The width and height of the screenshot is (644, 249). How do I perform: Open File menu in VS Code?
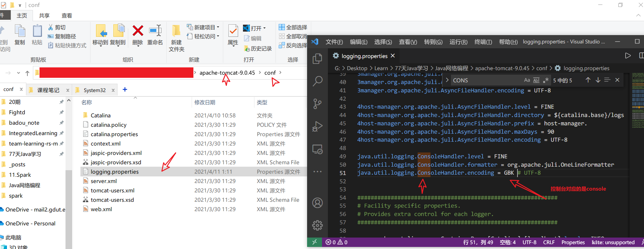(334, 42)
